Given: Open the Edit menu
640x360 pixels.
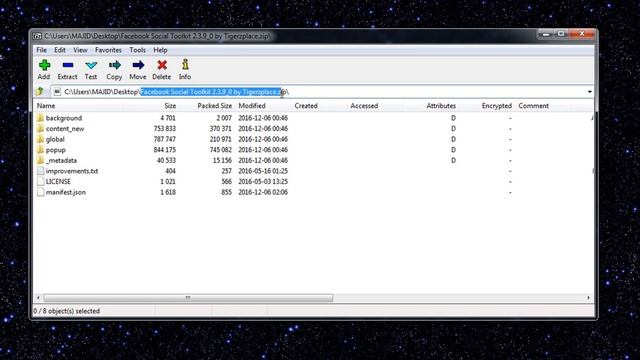Looking at the screenshot, I should pyautogui.click(x=60, y=50).
